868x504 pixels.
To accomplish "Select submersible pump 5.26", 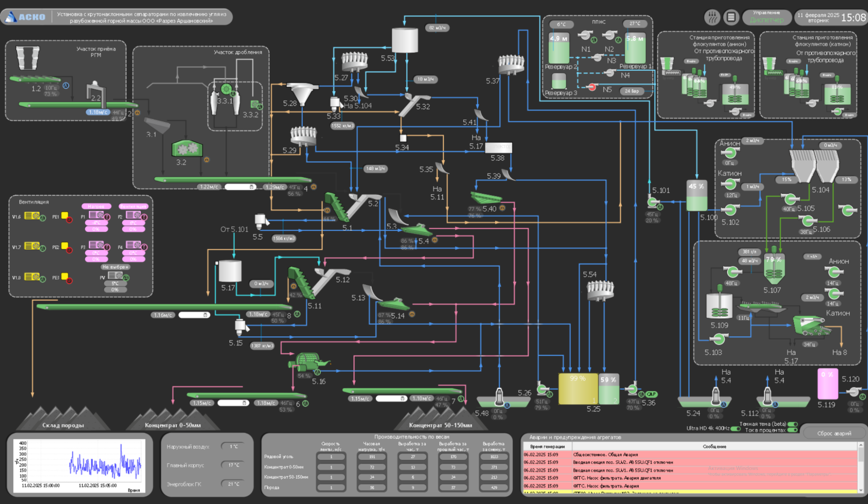I will pos(499,396).
